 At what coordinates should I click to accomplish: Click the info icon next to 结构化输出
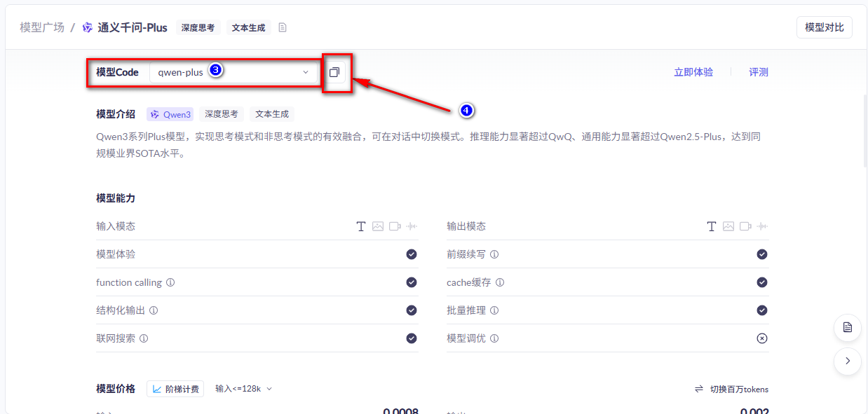coord(154,310)
